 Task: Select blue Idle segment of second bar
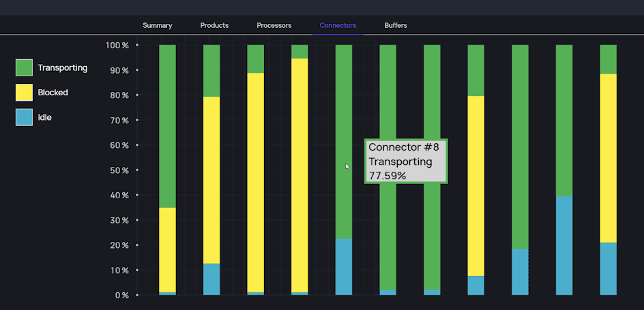coord(211,279)
